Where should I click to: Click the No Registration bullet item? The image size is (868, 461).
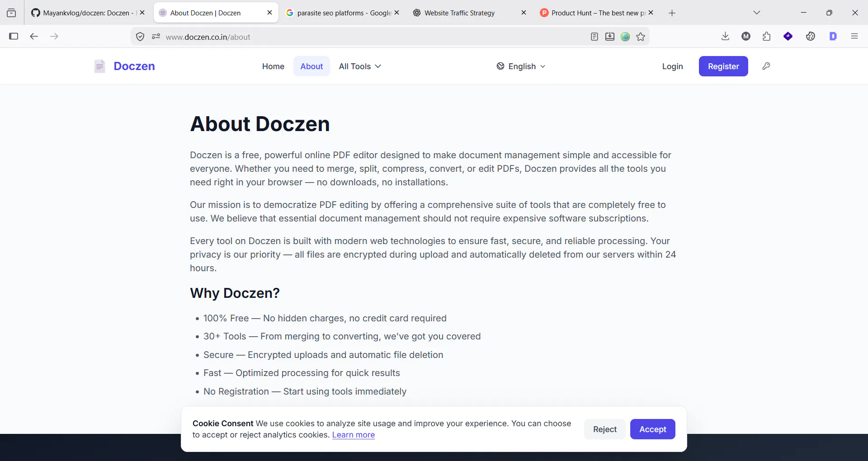[x=305, y=391]
